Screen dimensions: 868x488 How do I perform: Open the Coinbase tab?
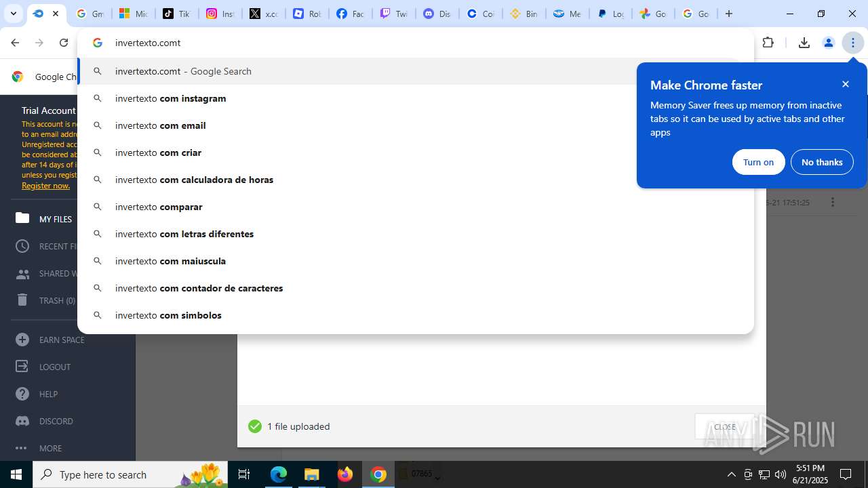click(480, 14)
